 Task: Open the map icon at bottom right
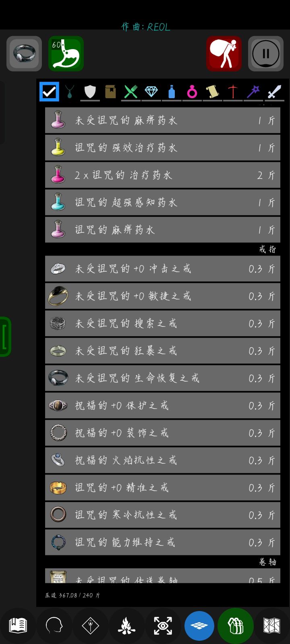(x=271, y=625)
